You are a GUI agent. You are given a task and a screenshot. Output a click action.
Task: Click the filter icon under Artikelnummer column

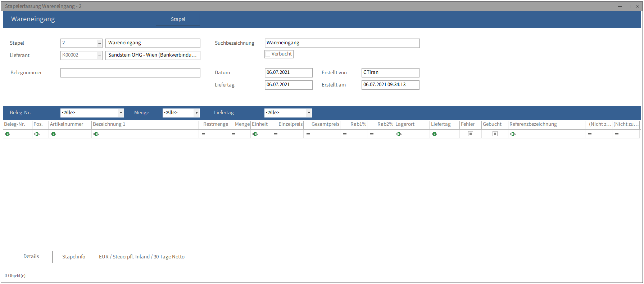[53, 134]
